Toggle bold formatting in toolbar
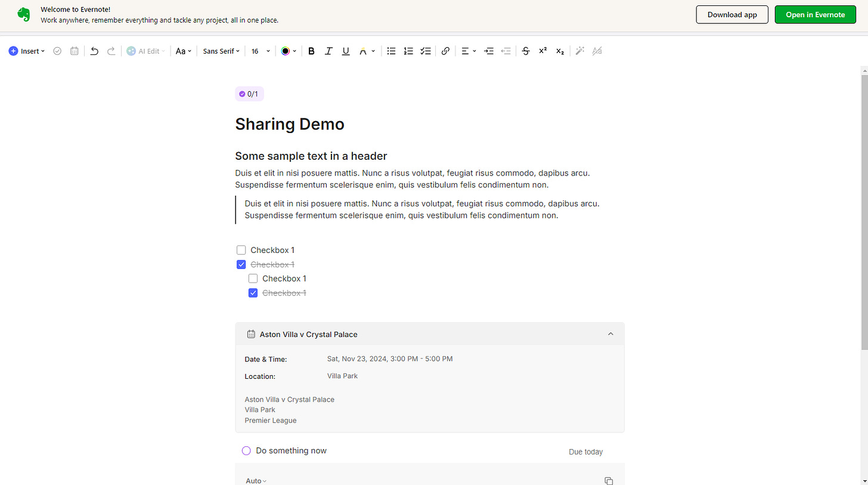 click(311, 51)
